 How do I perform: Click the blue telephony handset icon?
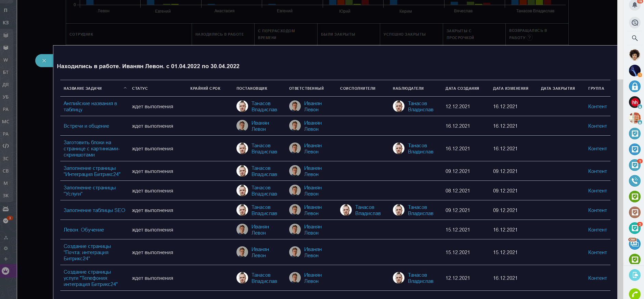pyautogui.click(x=634, y=180)
